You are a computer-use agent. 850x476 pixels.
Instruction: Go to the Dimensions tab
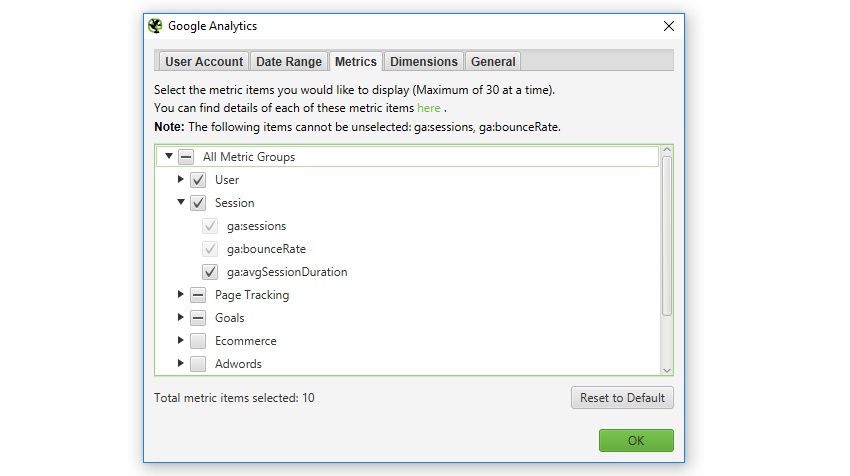pyautogui.click(x=423, y=61)
